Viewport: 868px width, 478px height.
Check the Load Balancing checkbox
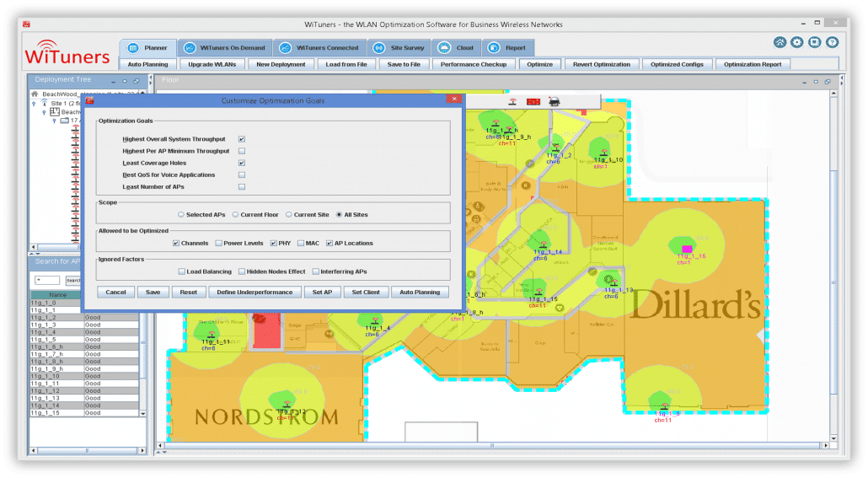click(181, 271)
